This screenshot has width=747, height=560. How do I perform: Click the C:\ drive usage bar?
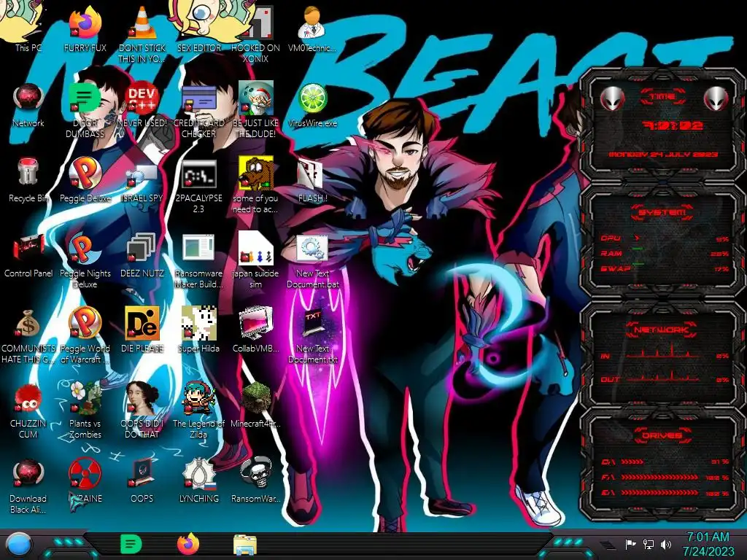[665, 462]
